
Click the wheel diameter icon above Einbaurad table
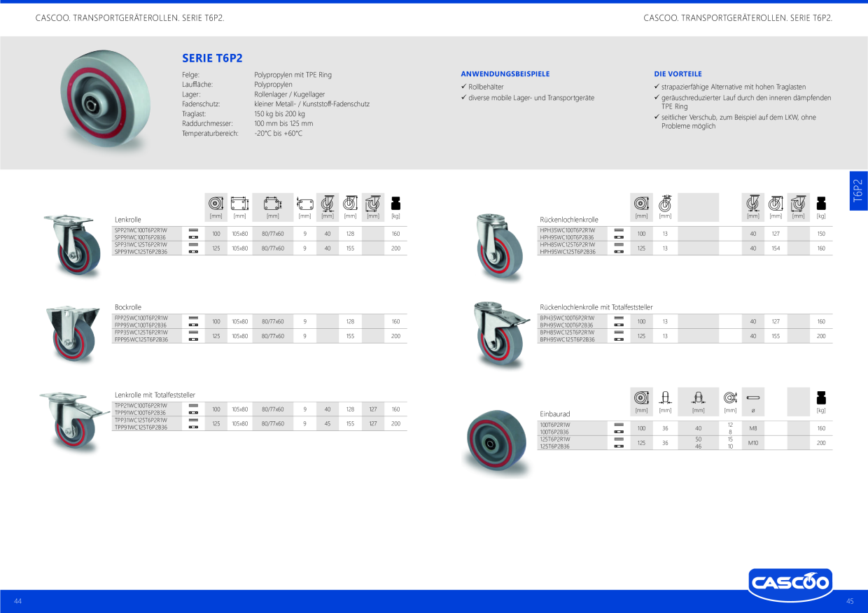(641, 397)
